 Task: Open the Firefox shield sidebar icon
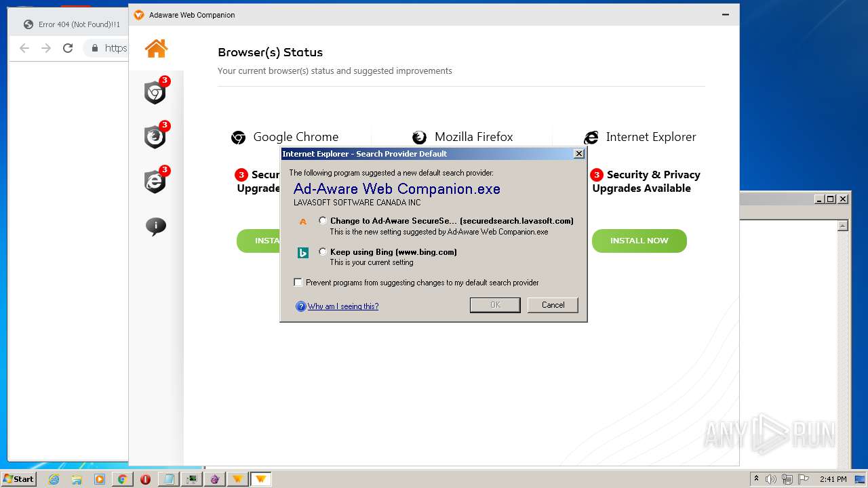click(155, 137)
